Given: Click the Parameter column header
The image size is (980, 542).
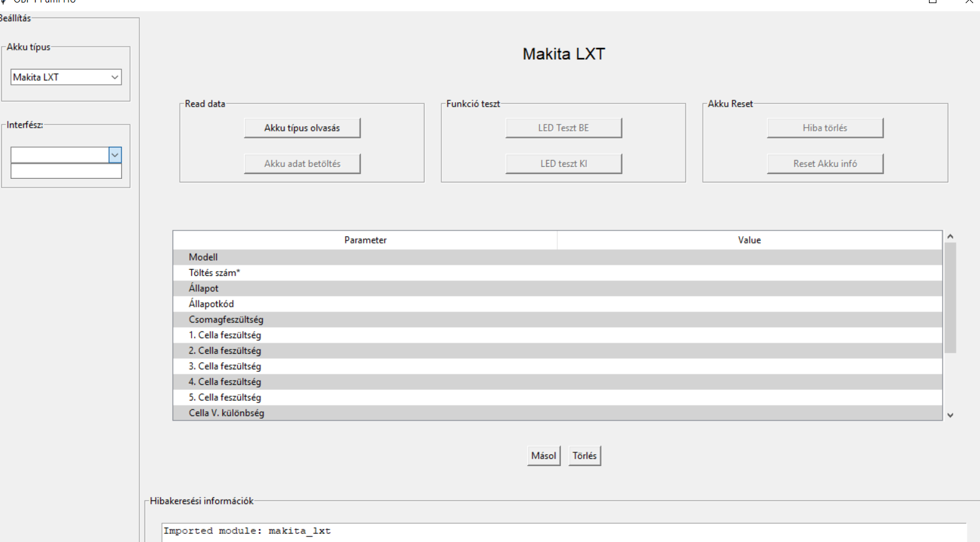Looking at the screenshot, I should (x=365, y=240).
